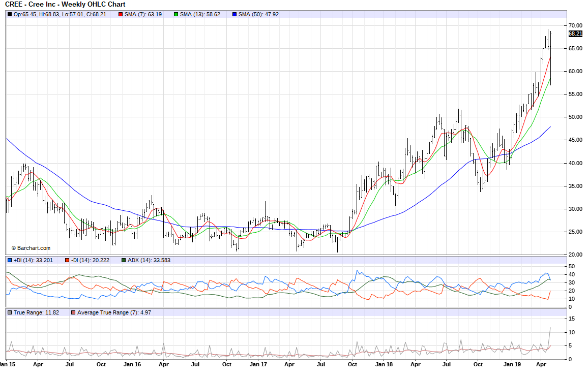Viewport: 588px width, 380px height.
Task: Click the 'SMA (7): 63.19' legend label
Action: click(x=143, y=14)
